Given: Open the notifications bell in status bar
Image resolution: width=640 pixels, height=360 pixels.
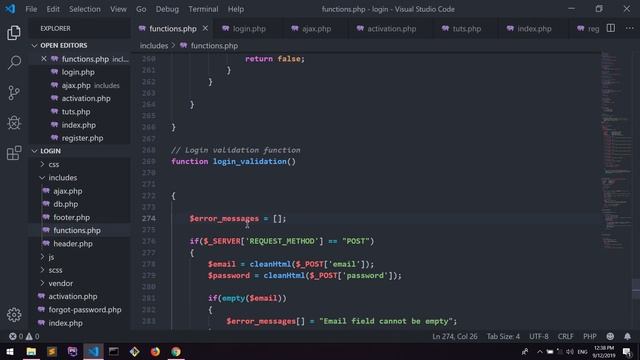Looking at the screenshot, I should click(627, 336).
